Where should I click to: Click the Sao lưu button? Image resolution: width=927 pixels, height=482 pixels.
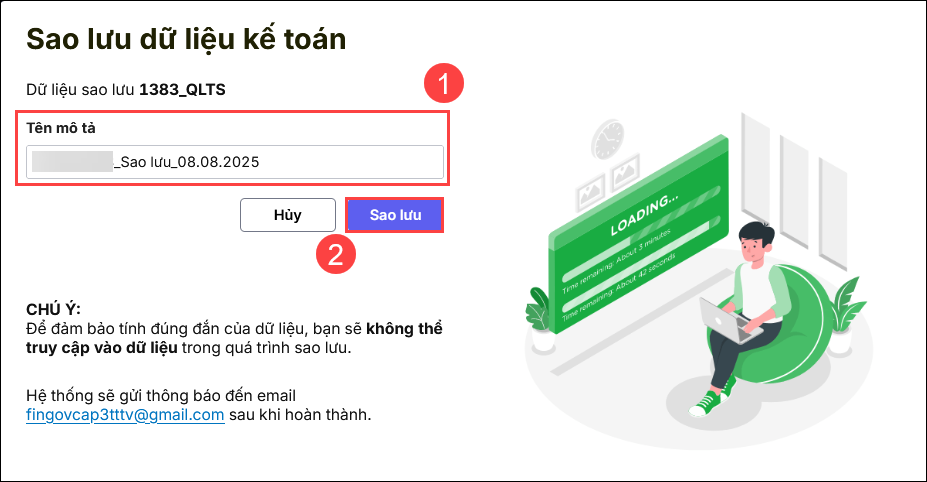(x=395, y=215)
